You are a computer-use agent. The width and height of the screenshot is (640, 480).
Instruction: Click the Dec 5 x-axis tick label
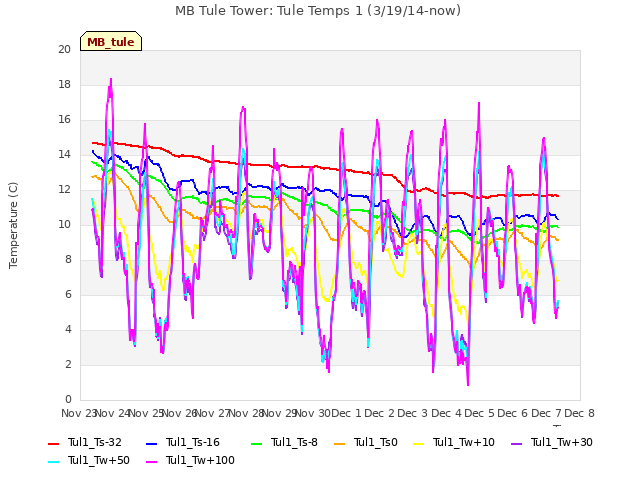[x=480, y=413]
